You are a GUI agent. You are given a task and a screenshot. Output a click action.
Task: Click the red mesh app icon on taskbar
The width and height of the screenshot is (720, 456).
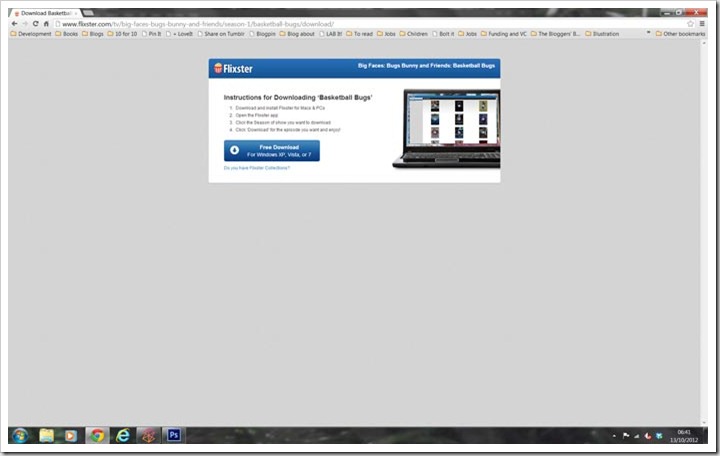tap(148, 435)
